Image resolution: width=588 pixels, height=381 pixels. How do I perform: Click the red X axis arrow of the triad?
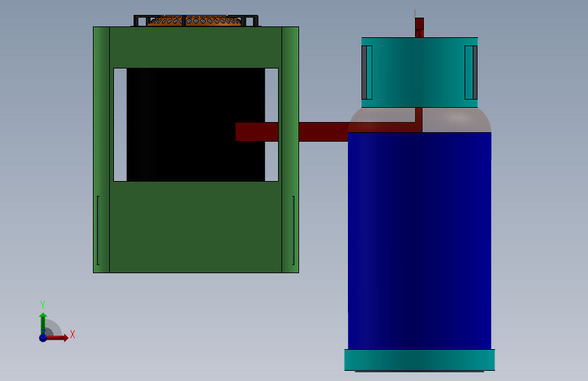click(x=57, y=338)
